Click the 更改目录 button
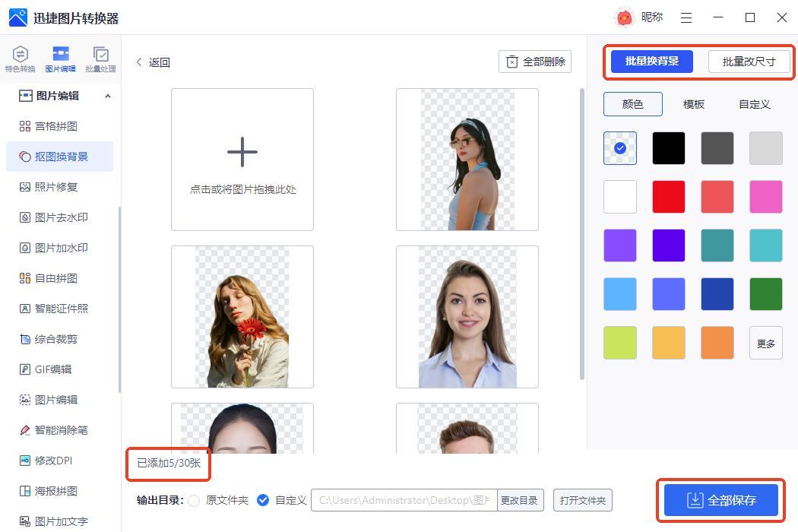Viewport: 798px width, 532px height. click(518, 500)
